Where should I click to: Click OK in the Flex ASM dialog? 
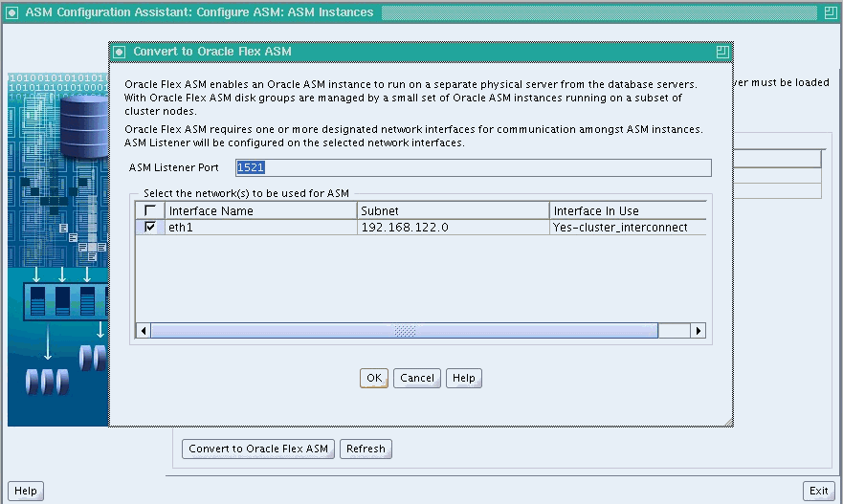[x=373, y=378]
